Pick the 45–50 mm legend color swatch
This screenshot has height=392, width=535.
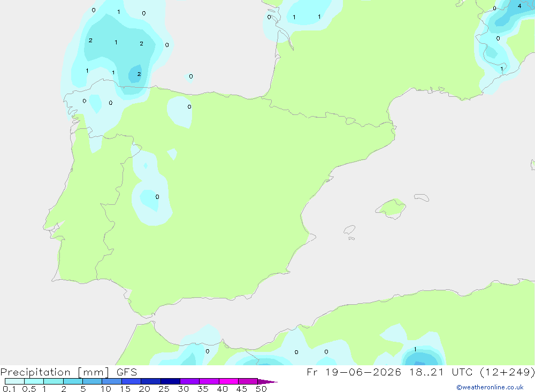point(248,381)
